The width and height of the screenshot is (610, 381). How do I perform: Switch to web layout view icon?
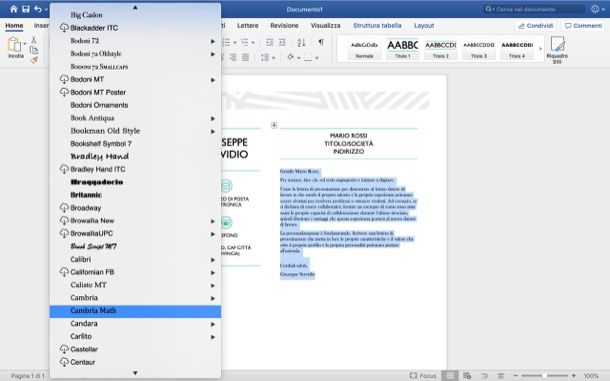(467, 376)
